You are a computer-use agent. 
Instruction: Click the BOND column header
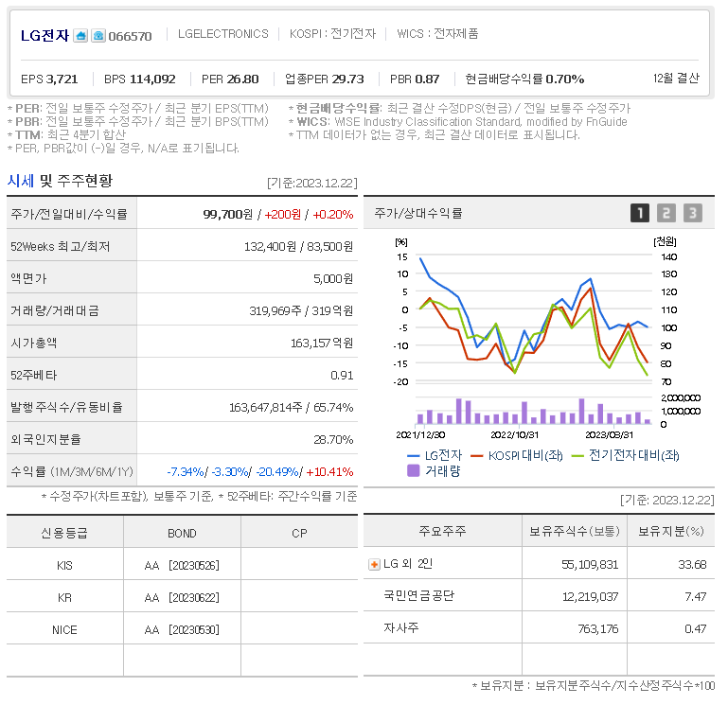[x=182, y=534]
